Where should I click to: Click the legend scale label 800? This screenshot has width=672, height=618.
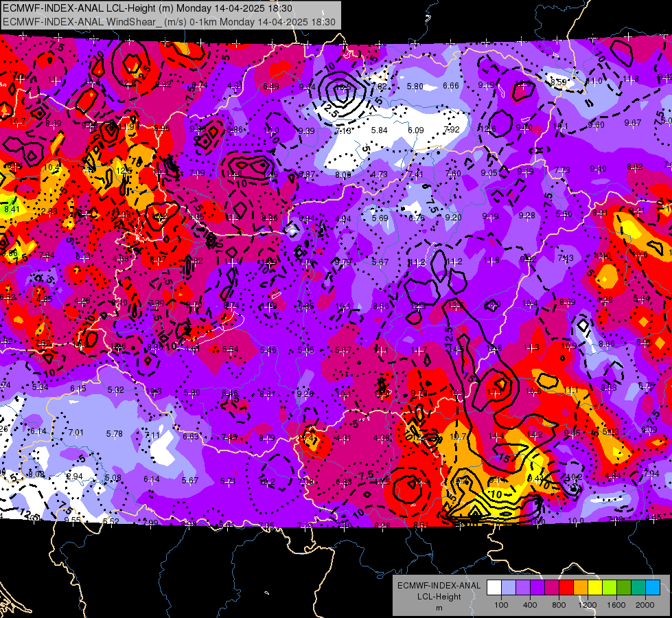point(559,605)
